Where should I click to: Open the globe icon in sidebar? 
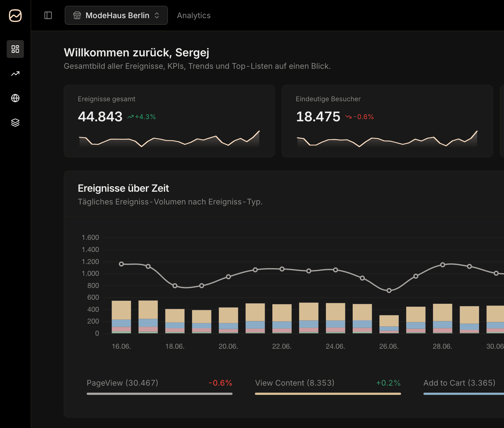point(15,98)
